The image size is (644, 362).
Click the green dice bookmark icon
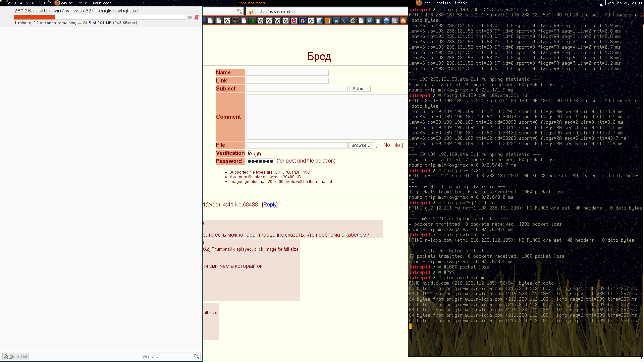tap(252, 21)
